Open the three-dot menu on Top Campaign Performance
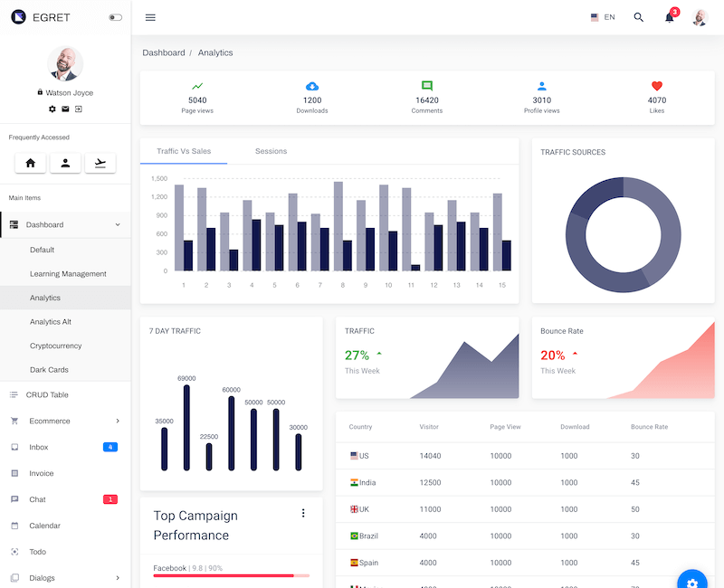 coord(303,513)
